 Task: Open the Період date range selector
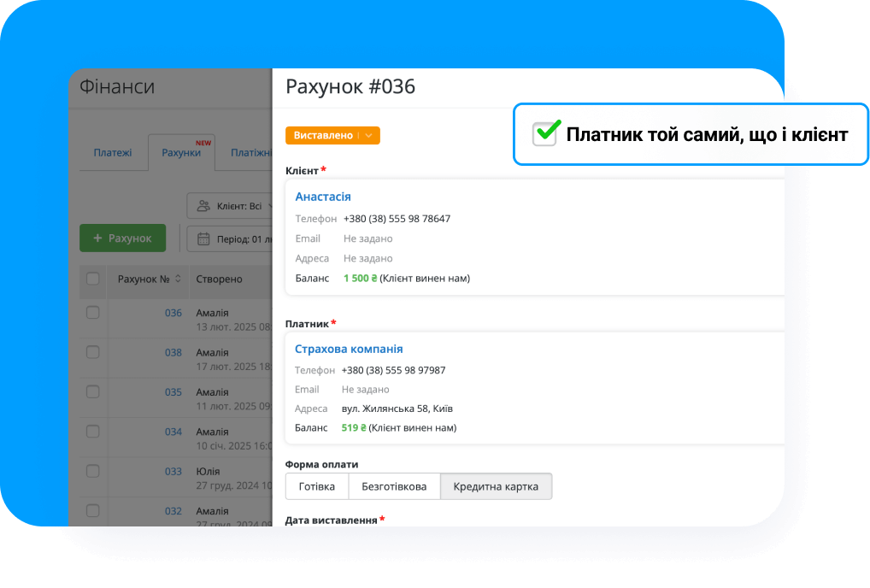(235, 238)
